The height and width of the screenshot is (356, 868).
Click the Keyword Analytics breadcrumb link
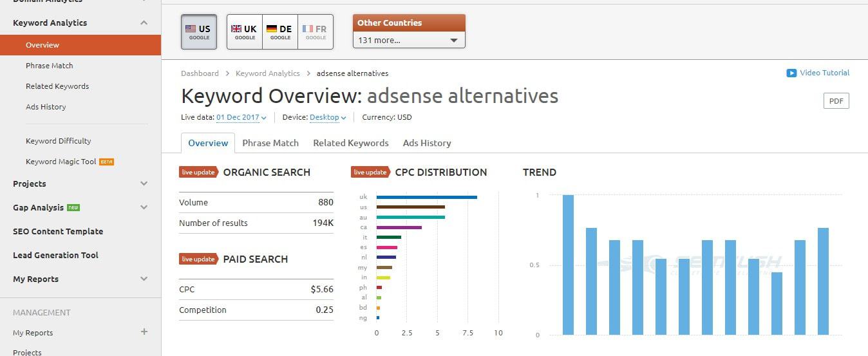pos(268,73)
